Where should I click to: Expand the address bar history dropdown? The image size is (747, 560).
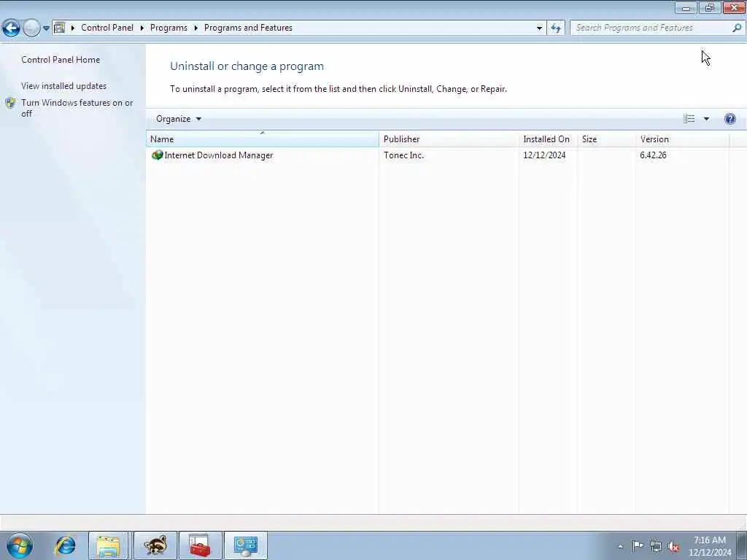coord(539,28)
